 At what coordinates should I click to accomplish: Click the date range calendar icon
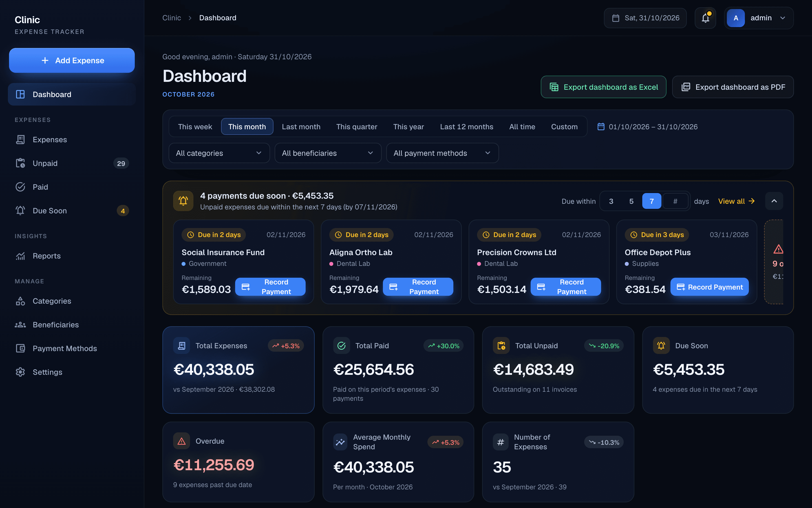pos(601,127)
